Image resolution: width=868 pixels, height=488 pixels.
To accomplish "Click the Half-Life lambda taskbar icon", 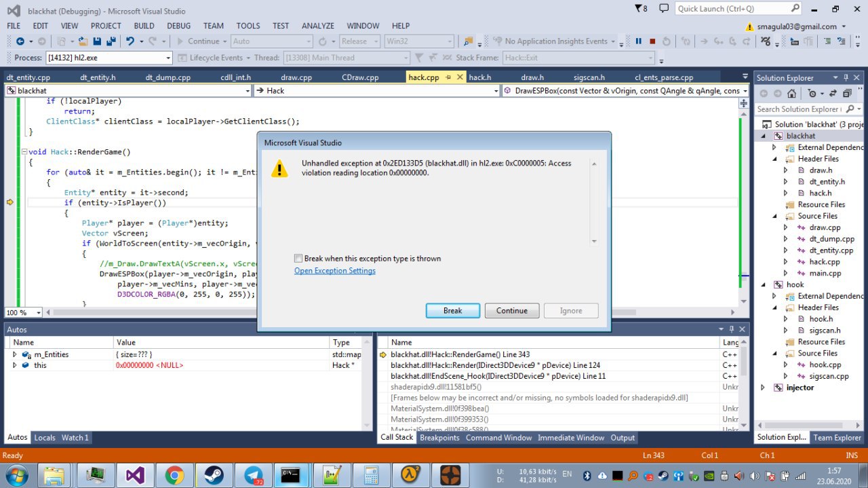I will tap(411, 474).
